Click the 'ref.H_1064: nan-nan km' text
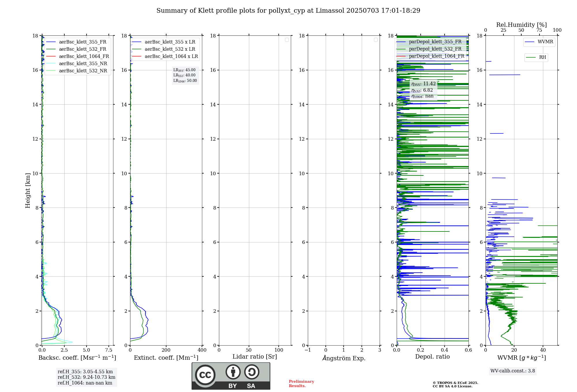 point(85,383)
